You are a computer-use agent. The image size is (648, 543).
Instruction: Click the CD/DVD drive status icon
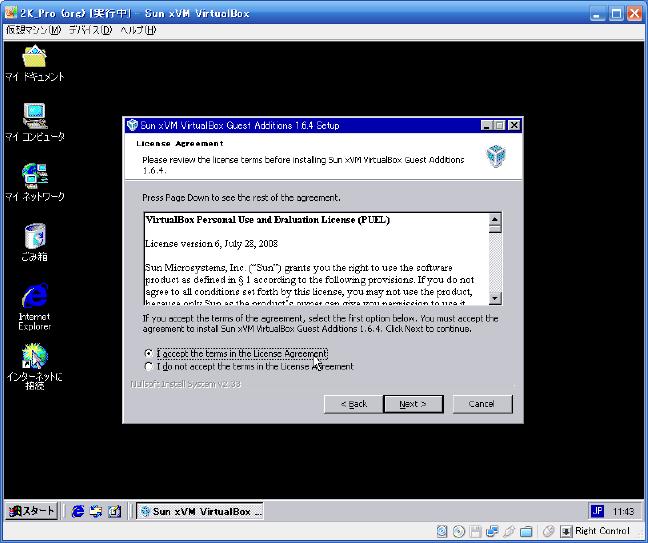coord(459,531)
